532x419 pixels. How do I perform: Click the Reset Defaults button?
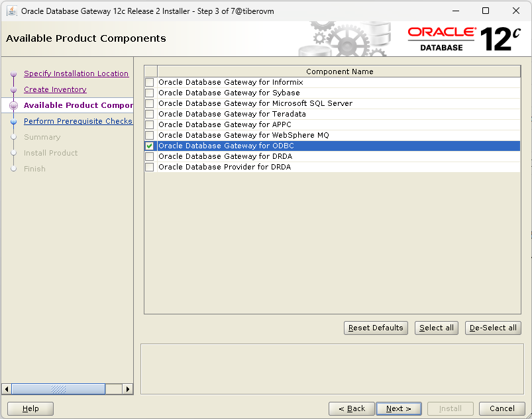(x=376, y=328)
